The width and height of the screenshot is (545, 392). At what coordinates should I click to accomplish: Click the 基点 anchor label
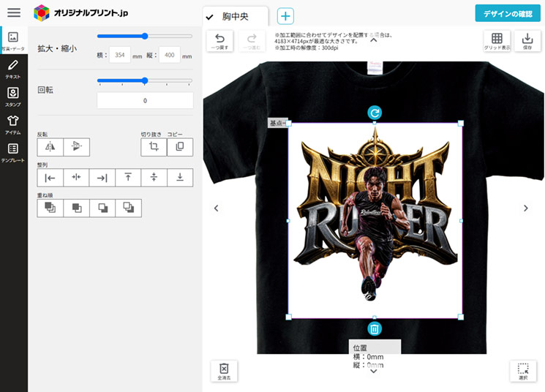(x=277, y=123)
